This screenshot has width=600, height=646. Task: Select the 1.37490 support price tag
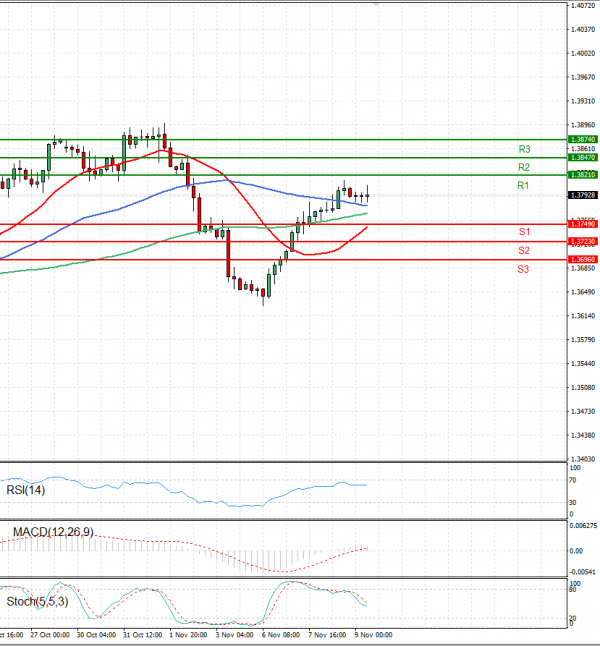583,224
